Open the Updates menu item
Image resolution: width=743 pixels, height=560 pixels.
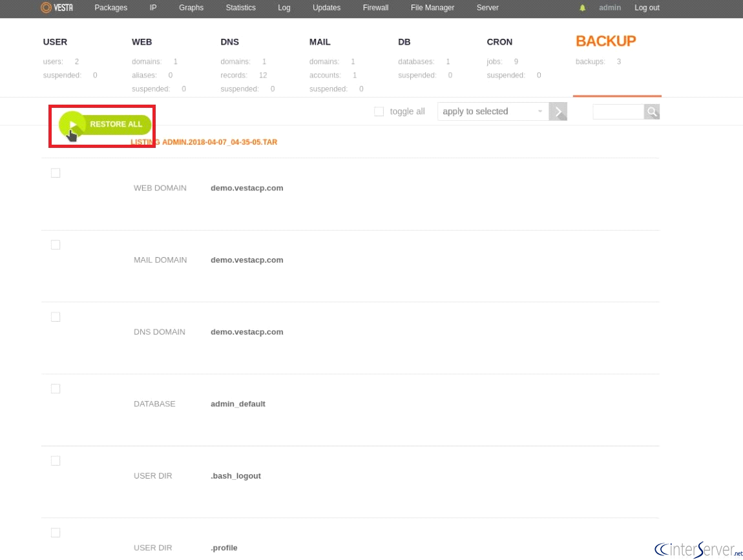(x=326, y=8)
